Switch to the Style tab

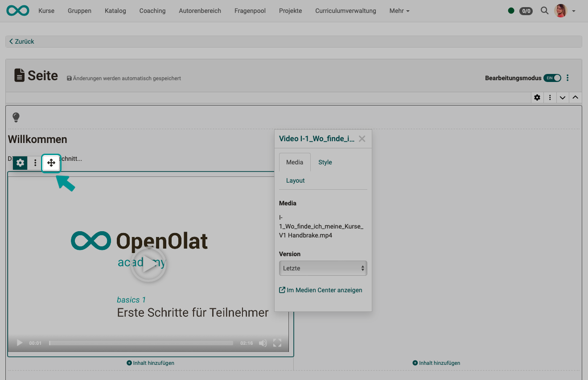325,162
